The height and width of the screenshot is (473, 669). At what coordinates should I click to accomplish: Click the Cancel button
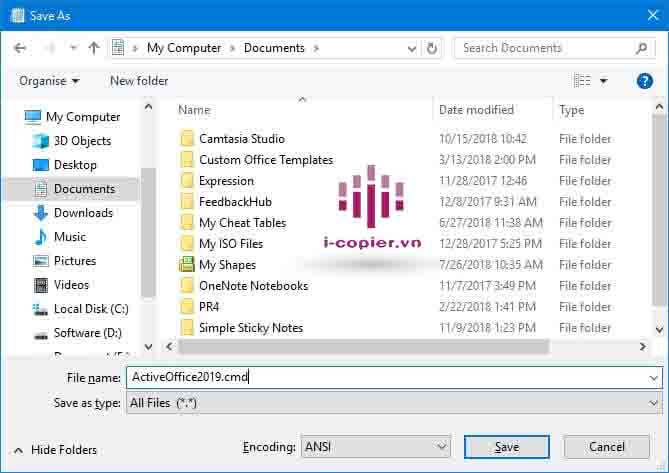click(606, 447)
